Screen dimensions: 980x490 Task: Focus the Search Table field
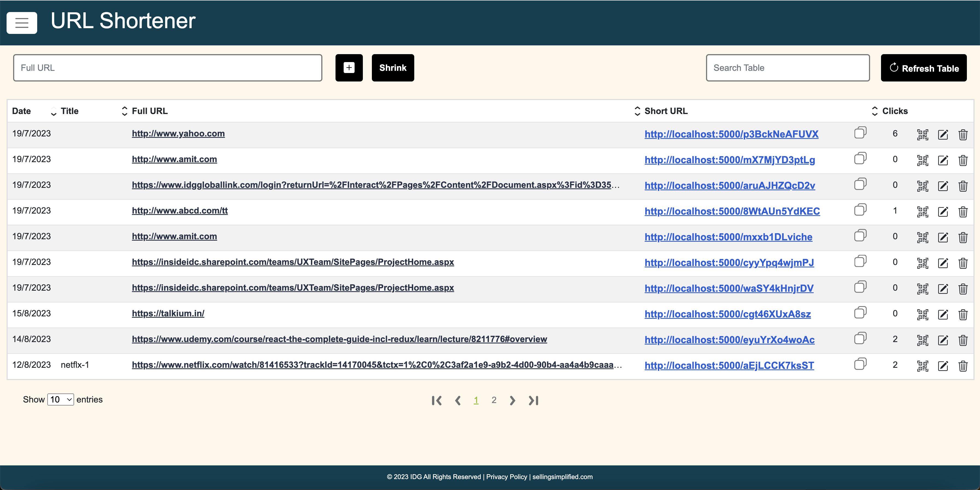pyautogui.click(x=787, y=68)
